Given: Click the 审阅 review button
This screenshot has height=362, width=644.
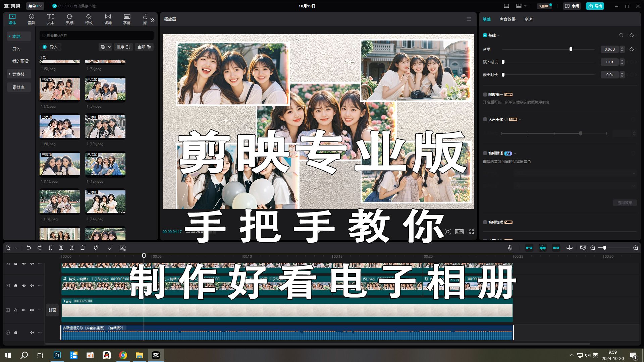Looking at the screenshot, I should coord(572,6).
